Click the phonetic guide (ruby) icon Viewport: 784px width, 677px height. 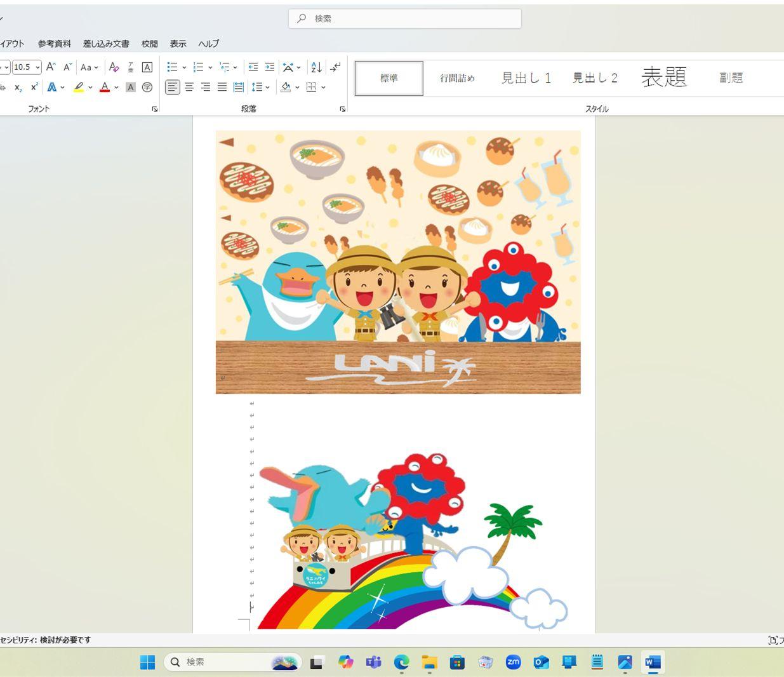pos(131,67)
